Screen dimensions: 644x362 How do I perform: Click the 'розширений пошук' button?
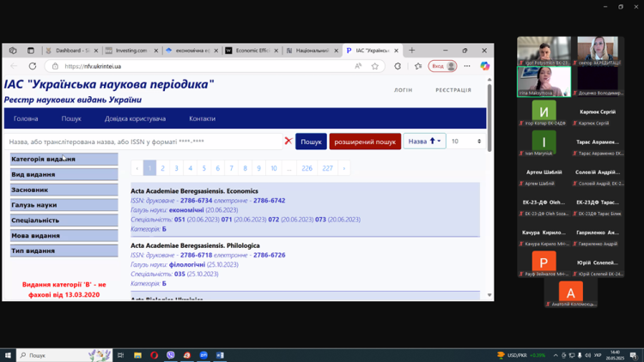(x=365, y=142)
